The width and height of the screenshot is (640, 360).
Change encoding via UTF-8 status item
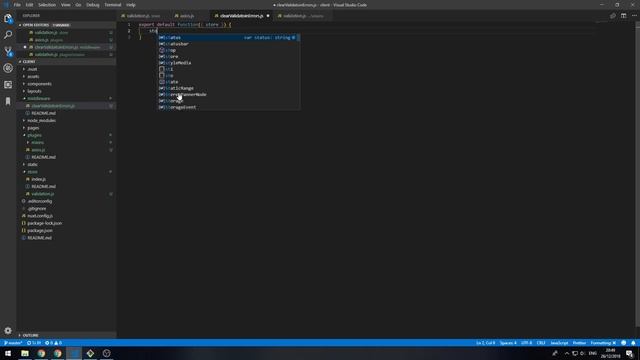coord(527,343)
